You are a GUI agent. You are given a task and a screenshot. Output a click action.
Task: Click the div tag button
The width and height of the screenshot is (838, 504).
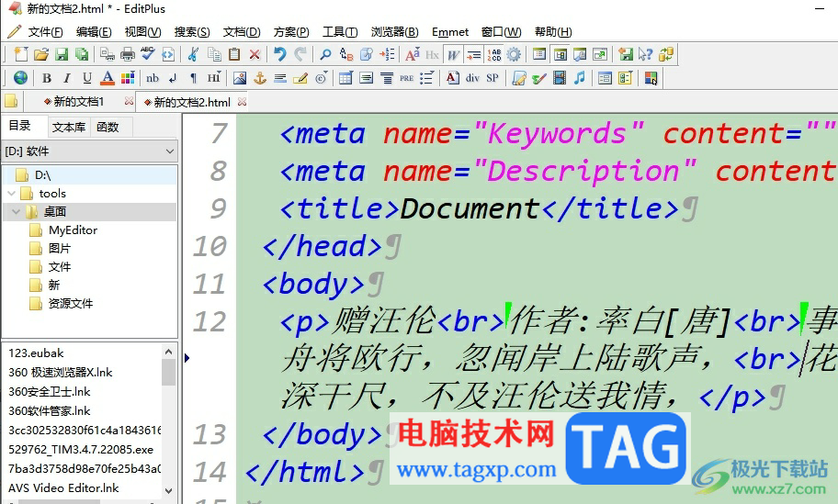(472, 78)
